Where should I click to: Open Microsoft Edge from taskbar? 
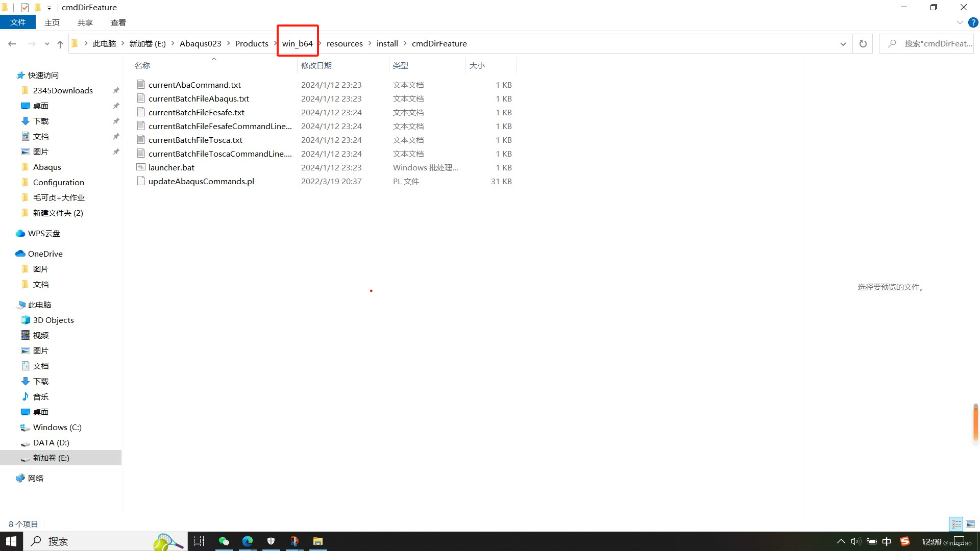point(248,541)
